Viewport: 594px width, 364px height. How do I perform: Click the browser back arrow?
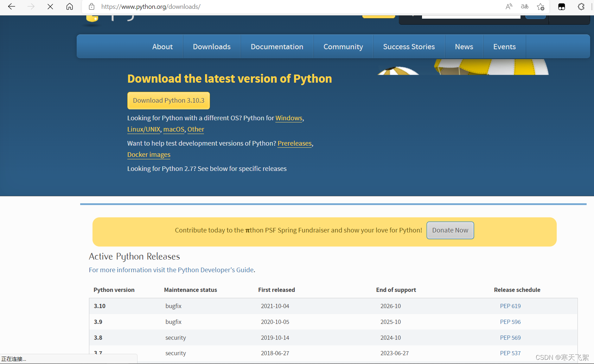tap(12, 7)
